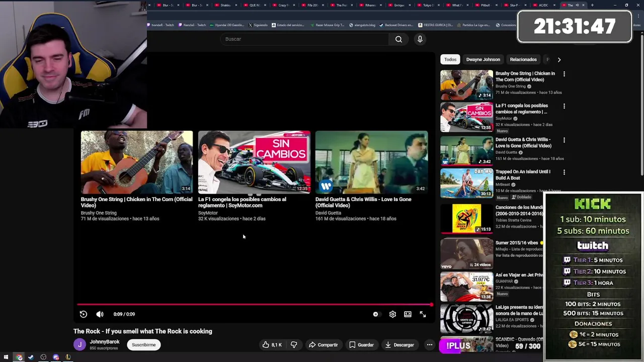Viewport: 644px width, 362px height.
Task: Click the Suscribirme button
Action: coord(144,345)
